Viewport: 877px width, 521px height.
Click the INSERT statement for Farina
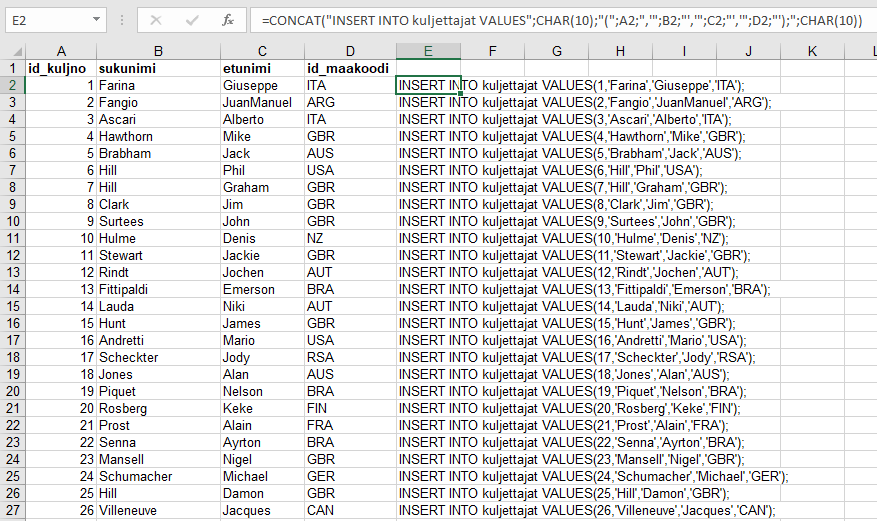[572, 86]
